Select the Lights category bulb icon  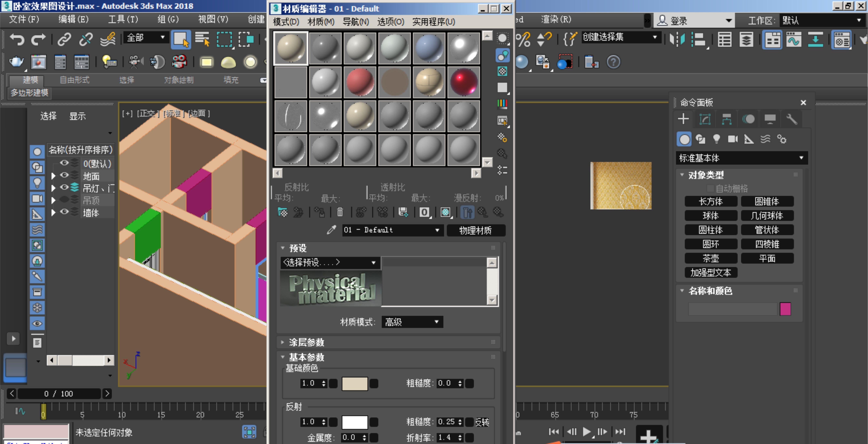(x=717, y=139)
